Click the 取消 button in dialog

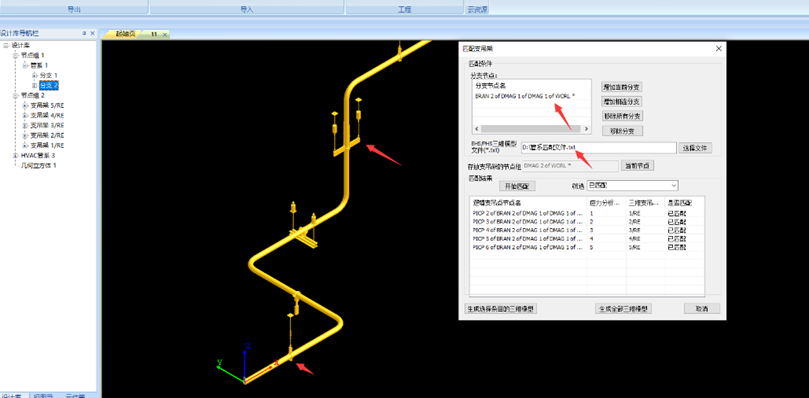pos(702,309)
